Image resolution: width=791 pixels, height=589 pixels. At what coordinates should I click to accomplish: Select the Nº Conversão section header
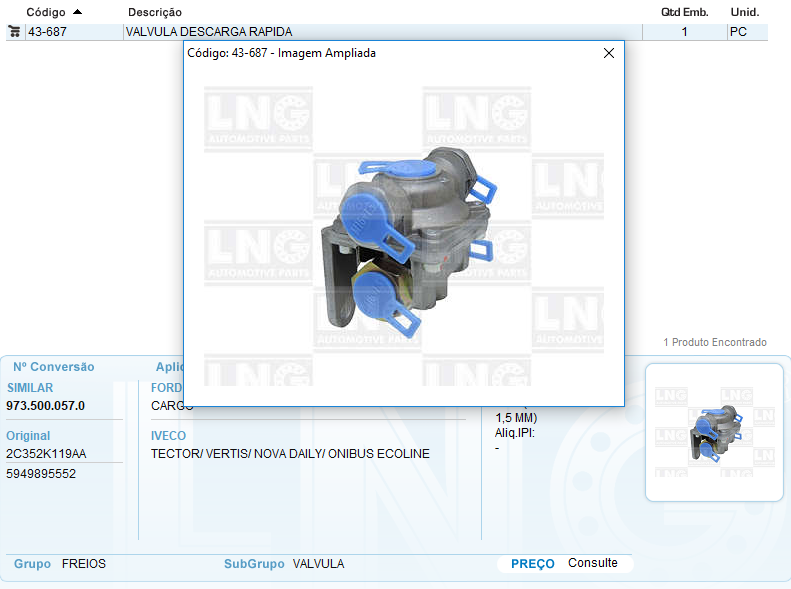point(53,367)
